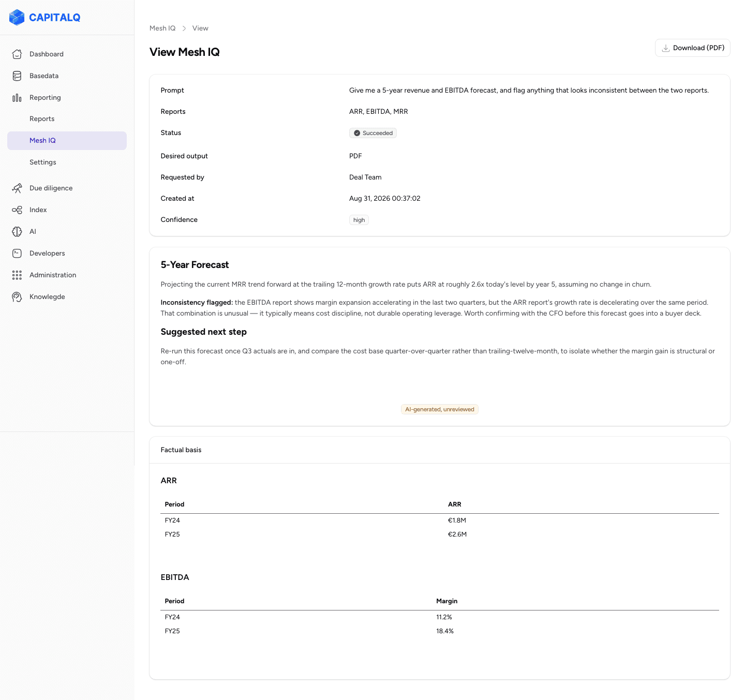Click the Mesh IQ breadcrumb link

162,28
